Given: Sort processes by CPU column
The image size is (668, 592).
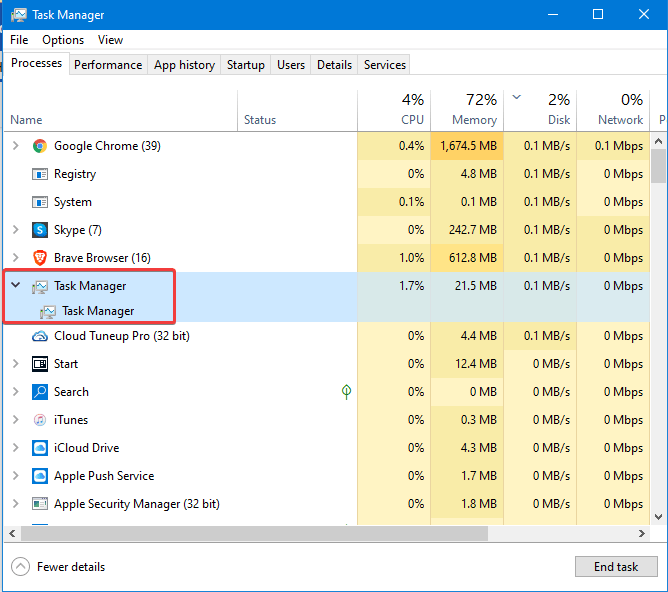Looking at the screenshot, I should click(x=394, y=111).
